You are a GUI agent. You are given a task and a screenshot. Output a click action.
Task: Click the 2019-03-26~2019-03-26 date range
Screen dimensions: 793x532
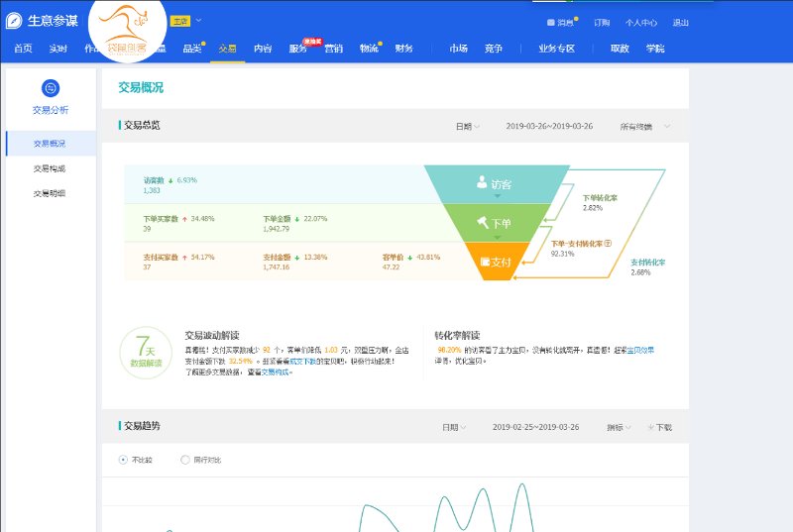tap(549, 126)
